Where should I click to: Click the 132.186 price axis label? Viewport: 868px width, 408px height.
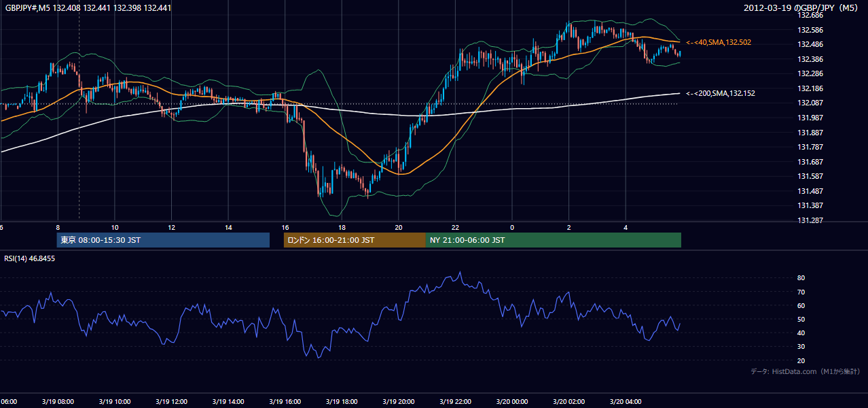810,88
